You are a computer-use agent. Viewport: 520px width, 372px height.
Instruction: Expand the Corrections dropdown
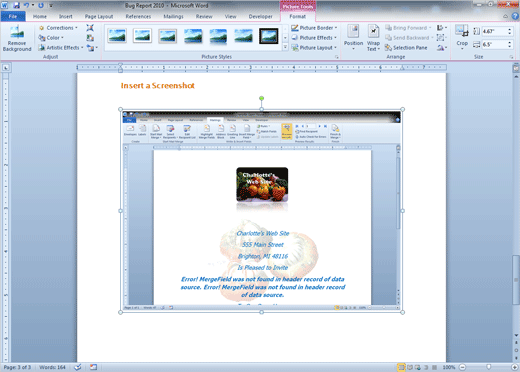[x=58, y=28]
